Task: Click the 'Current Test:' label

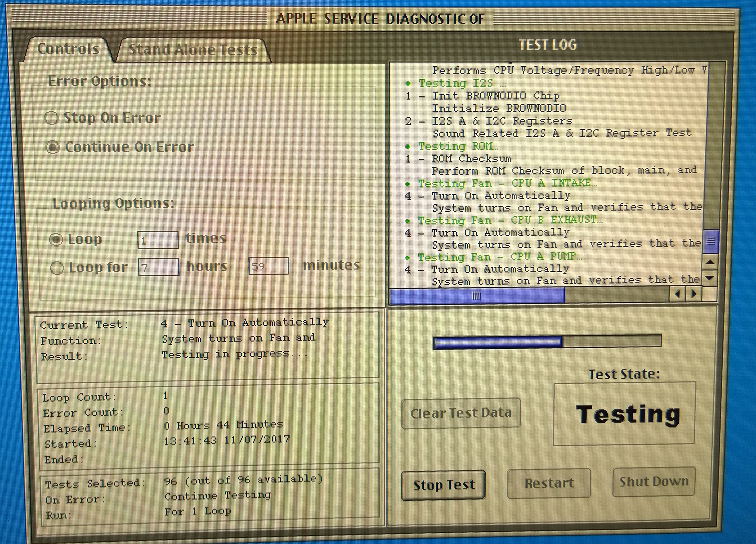Action: pos(84,325)
